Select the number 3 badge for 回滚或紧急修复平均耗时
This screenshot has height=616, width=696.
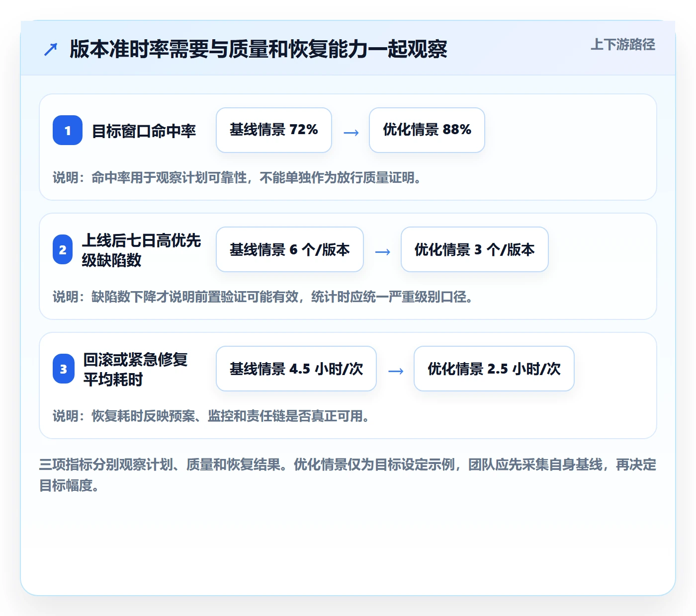coord(63,369)
